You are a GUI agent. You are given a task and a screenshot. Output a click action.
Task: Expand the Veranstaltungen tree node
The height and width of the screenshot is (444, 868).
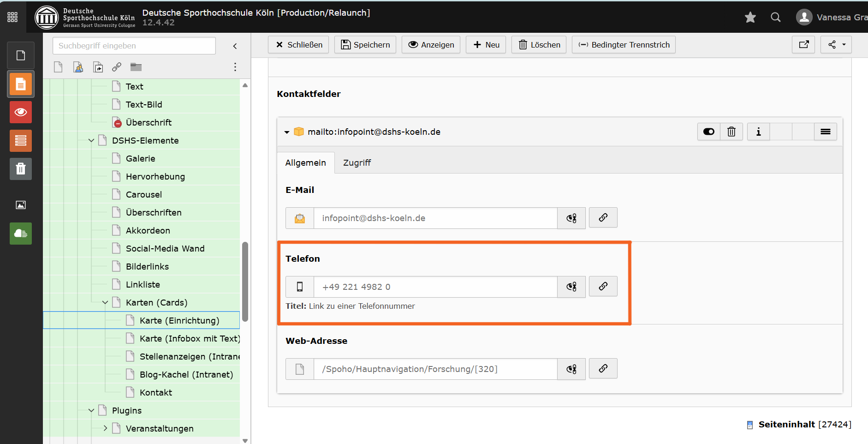pyautogui.click(x=105, y=428)
